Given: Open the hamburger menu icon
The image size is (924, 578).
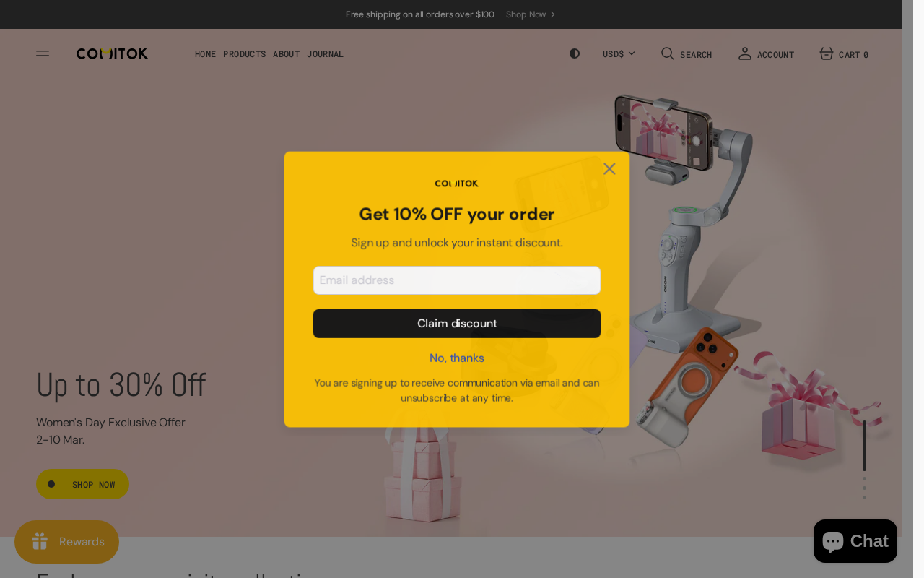Looking at the screenshot, I should 43,53.
